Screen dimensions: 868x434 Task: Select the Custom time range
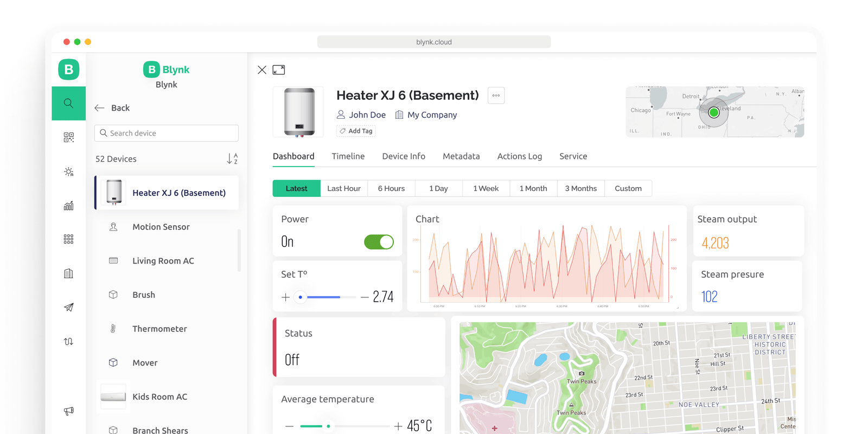click(628, 188)
